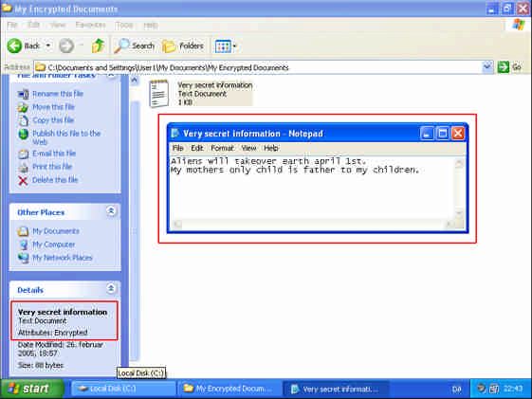Open Explorer File menu
Viewport: 532px width, 399px height.
pos(12,25)
